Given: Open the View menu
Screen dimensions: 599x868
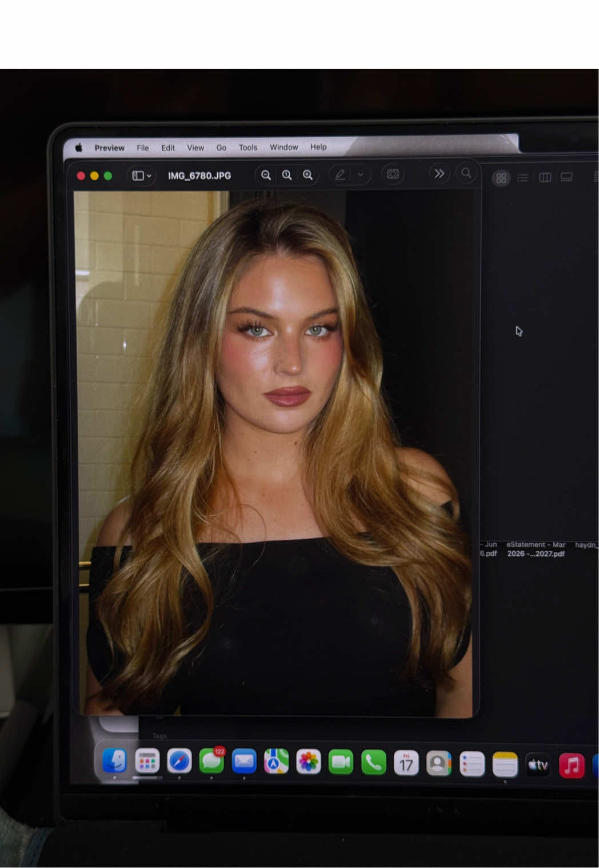Looking at the screenshot, I should tap(195, 148).
